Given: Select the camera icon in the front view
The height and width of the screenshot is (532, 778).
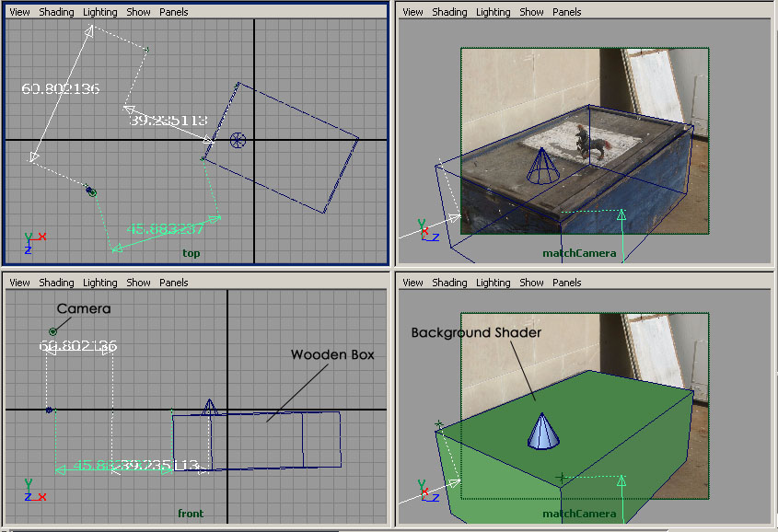Looking at the screenshot, I should pyautogui.click(x=53, y=331).
